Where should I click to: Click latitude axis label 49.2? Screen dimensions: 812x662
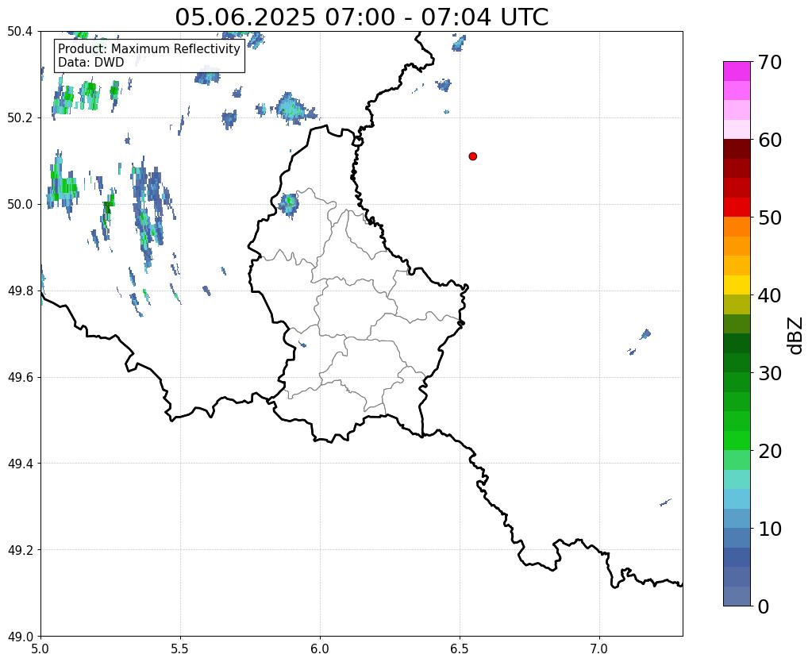[20, 550]
